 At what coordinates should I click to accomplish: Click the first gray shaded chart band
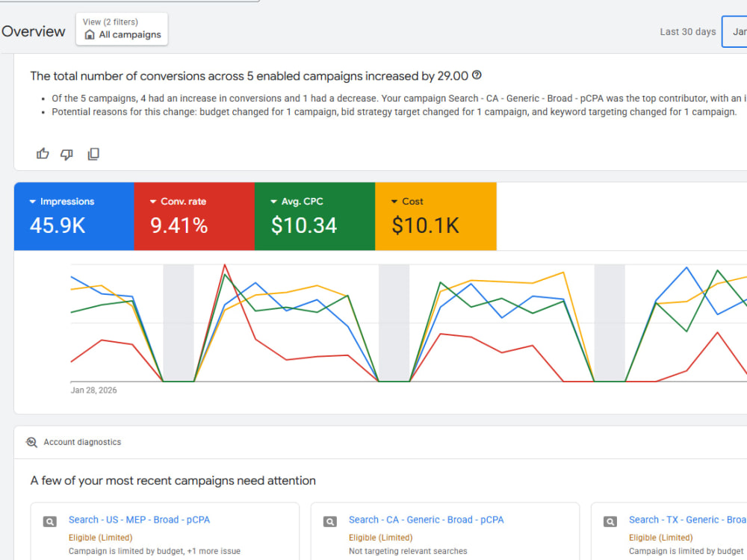pyautogui.click(x=179, y=323)
